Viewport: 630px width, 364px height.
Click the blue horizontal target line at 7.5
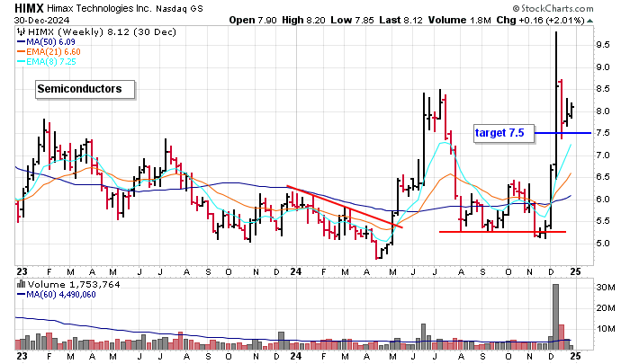point(562,133)
